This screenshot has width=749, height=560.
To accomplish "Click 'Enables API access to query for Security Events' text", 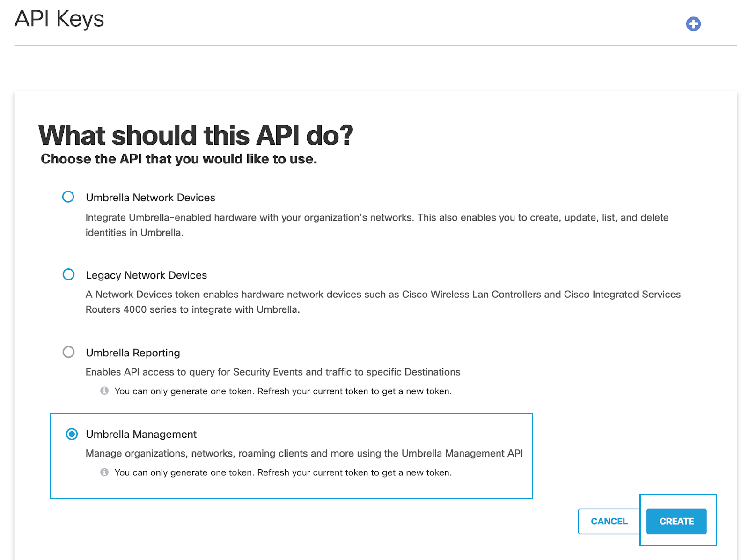I will (x=273, y=372).
